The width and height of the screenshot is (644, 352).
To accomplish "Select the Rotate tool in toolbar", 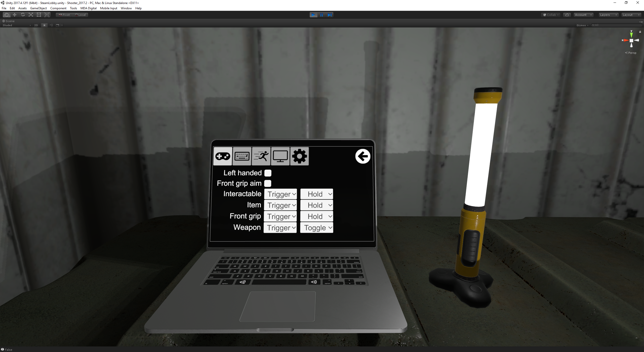I will [x=23, y=15].
